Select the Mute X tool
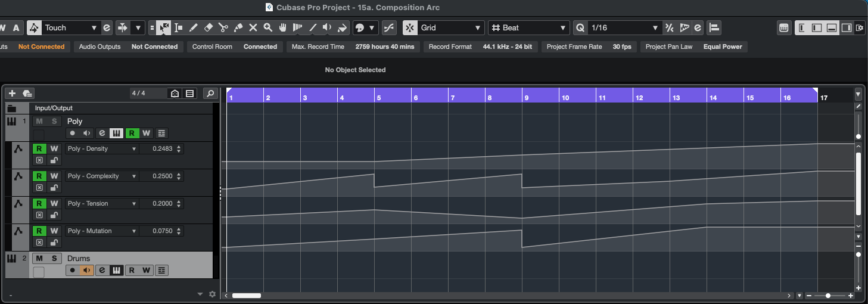This screenshot has height=304, width=868. tap(253, 27)
